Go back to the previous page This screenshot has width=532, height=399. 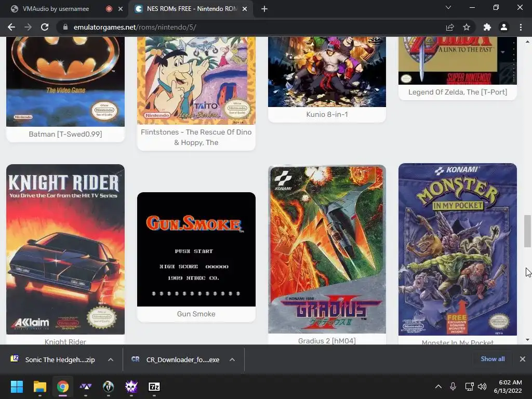11,27
